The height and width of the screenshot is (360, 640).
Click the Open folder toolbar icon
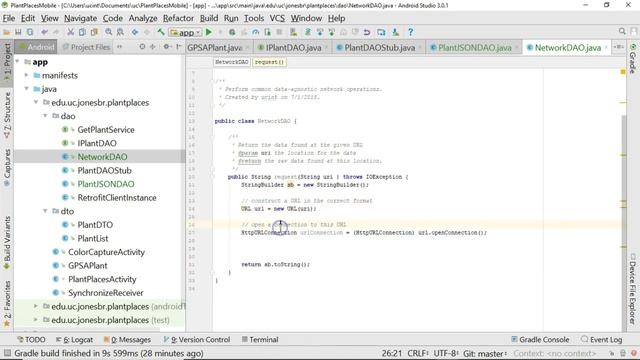tap(6, 32)
